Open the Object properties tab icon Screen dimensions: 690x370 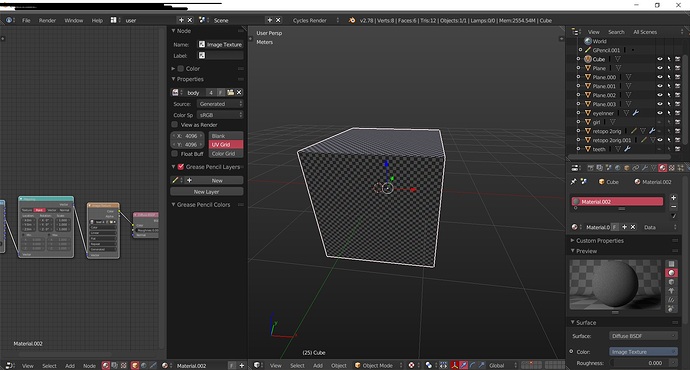tap(627, 168)
